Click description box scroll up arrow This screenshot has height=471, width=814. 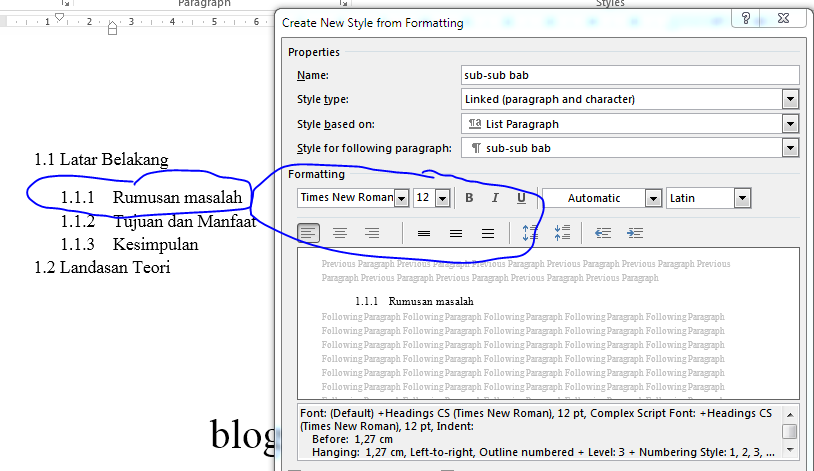(790, 414)
